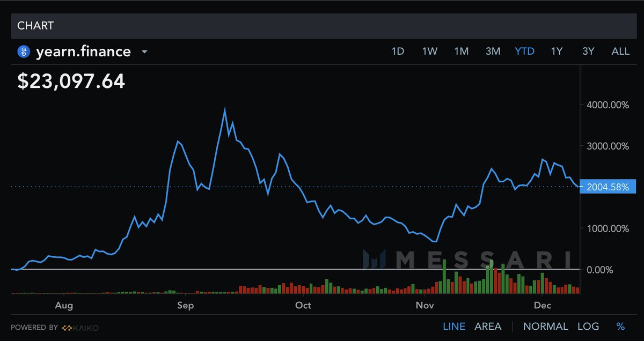Click the 2004.58% price label on axis

point(607,187)
